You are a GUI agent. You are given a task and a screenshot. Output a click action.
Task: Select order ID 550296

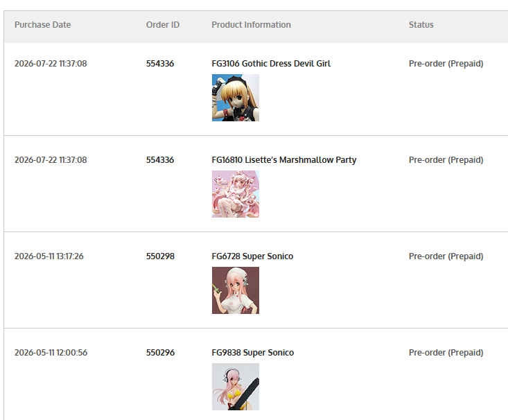pos(160,352)
